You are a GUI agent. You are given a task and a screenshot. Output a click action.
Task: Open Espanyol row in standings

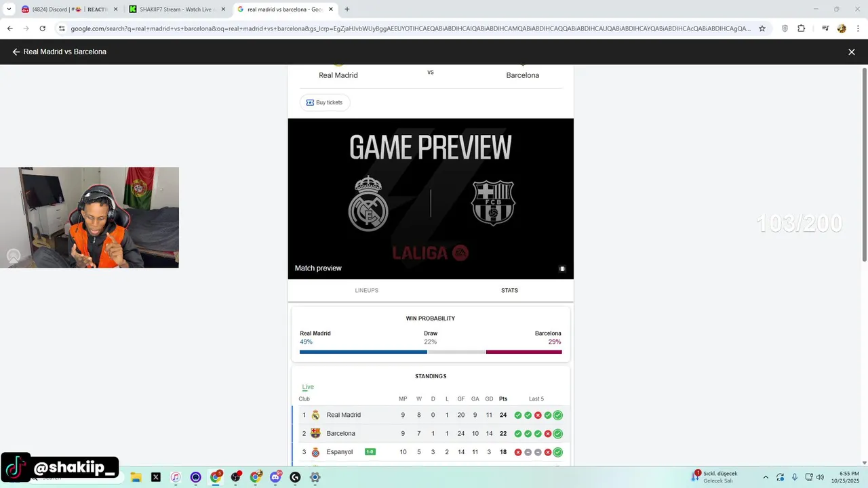pyautogui.click(x=431, y=452)
